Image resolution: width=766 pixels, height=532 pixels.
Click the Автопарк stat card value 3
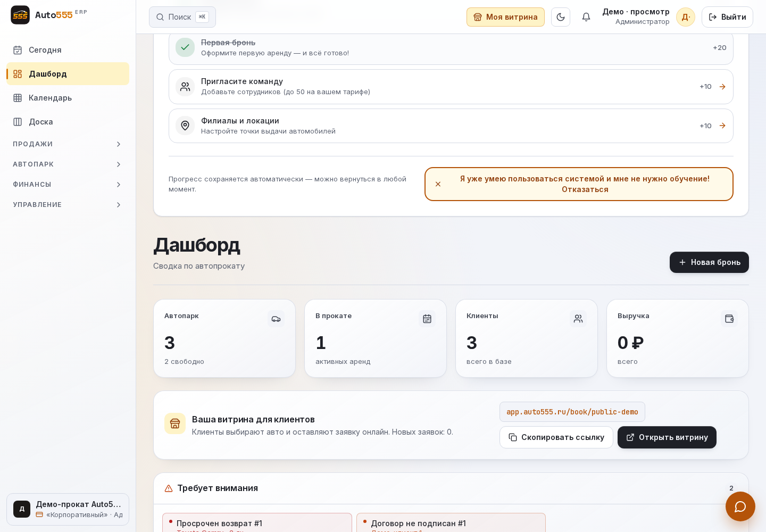tap(170, 343)
